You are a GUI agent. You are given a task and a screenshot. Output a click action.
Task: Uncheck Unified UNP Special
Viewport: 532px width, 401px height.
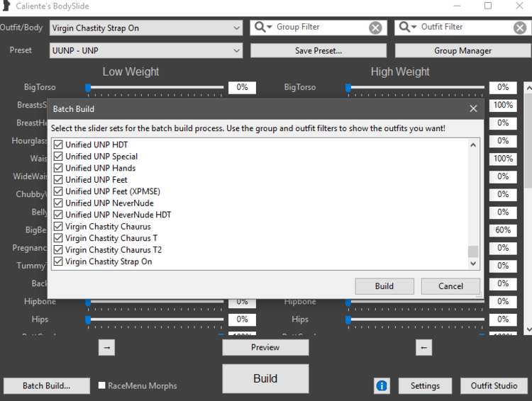58,157
